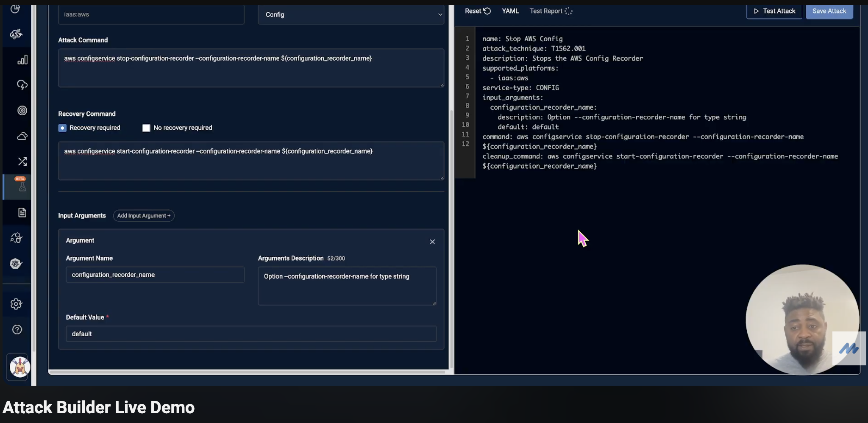The height and width of the screenshot is (423, 868).
Task: Click the target bullseye sidebar icon
Action: coord(22,111)
